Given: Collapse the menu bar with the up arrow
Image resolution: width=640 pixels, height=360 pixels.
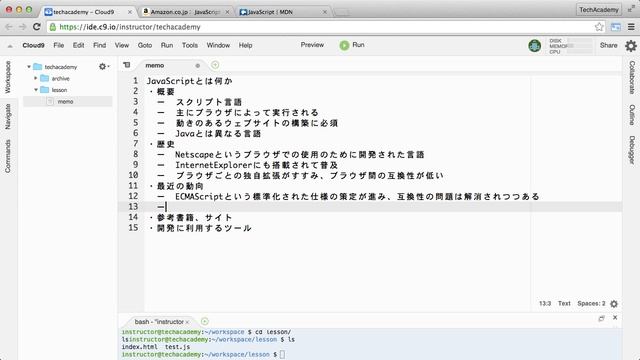Looking at the screenshot, I should (x=10, y=46).
